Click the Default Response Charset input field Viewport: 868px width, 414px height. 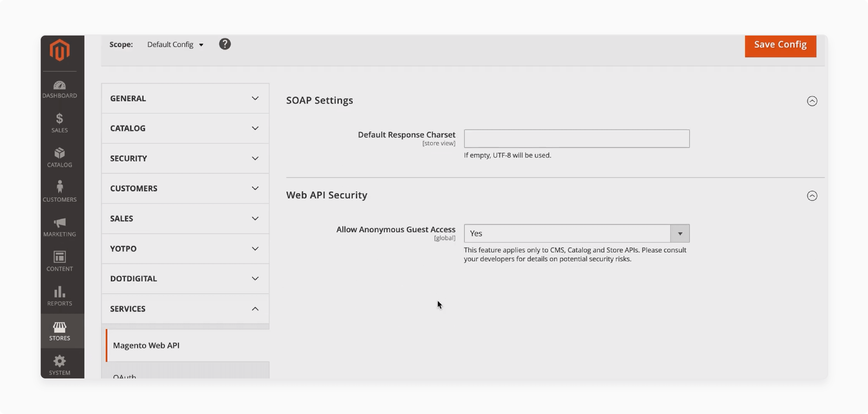point(577,138)
